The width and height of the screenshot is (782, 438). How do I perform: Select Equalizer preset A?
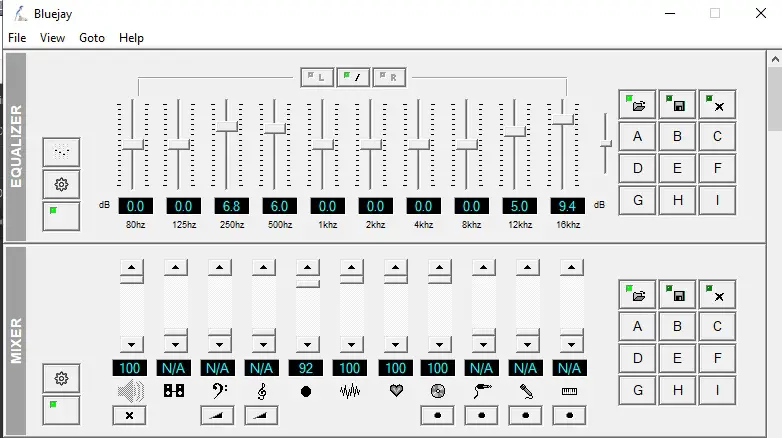(637, 136)
